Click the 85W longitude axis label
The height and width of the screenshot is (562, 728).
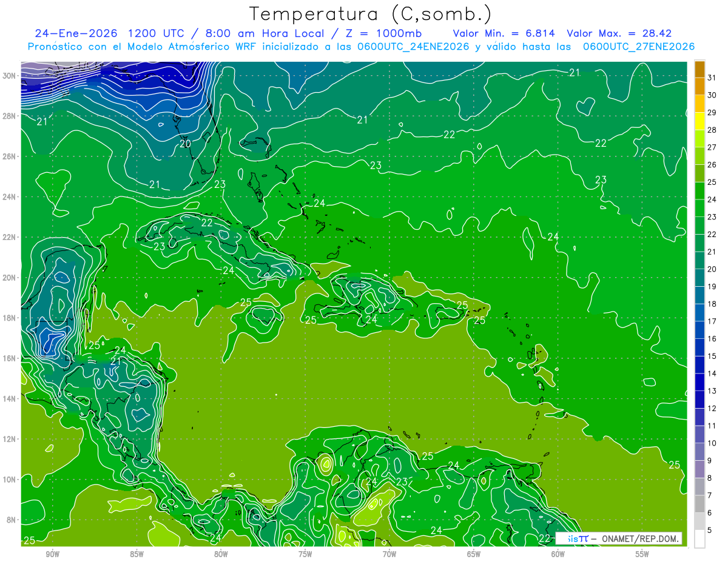point(136,554)
